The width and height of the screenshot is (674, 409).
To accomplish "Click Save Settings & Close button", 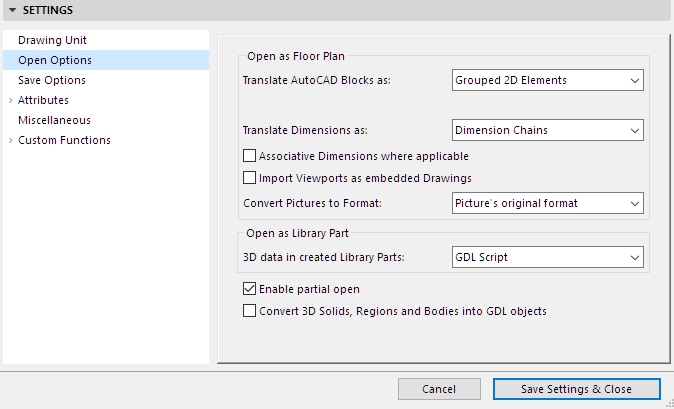I will 576,389.
